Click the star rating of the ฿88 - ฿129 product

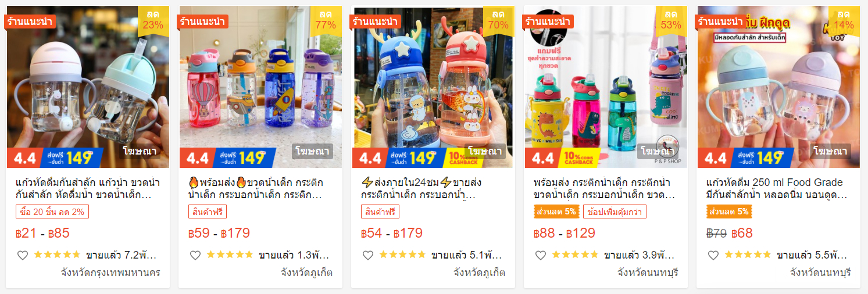574,255
